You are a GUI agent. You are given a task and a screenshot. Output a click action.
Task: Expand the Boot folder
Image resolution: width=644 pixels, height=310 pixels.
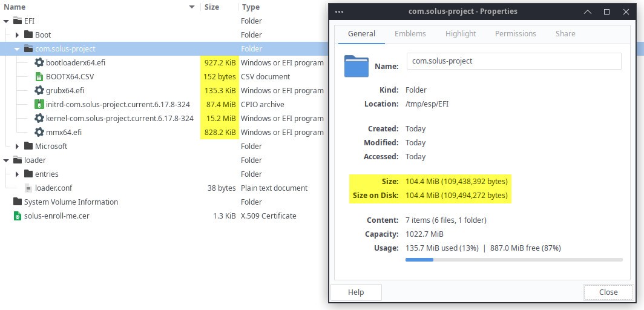pos(17,35)
